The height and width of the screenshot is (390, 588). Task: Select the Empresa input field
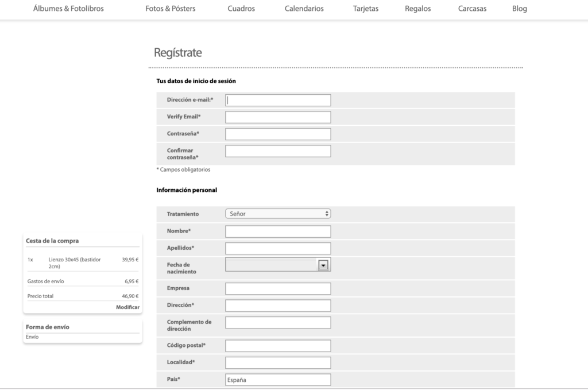point(278,289)
